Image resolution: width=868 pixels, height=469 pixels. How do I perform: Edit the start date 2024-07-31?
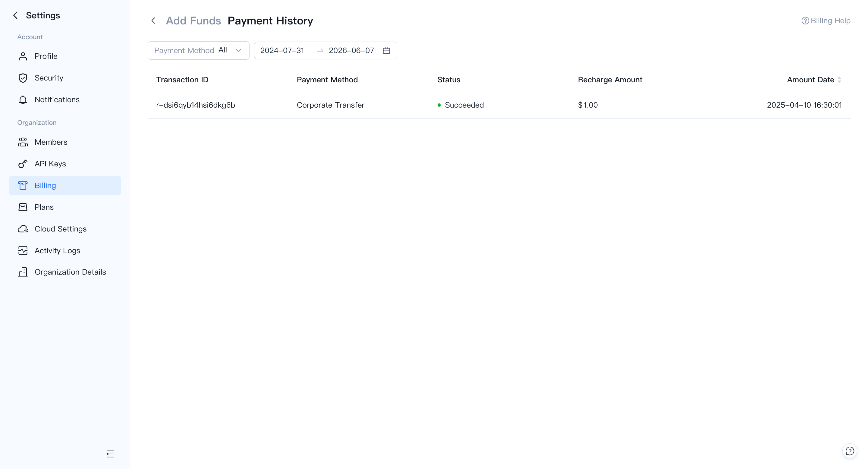(x=282, y=51)
